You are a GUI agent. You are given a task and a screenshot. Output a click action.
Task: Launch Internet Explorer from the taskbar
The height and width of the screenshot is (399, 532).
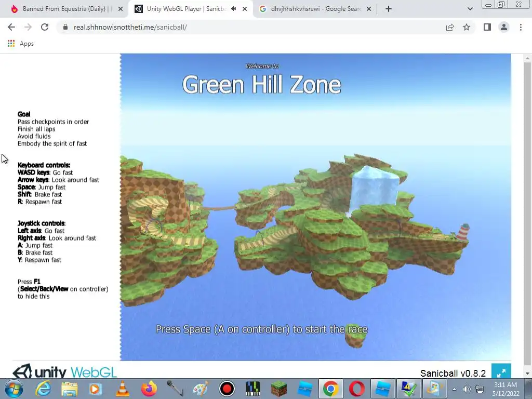tap(43, 389)
